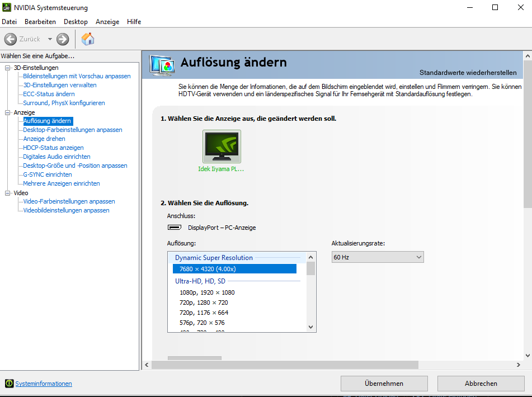Click Standardwerte wiederherstellen link

pos(468,73)
